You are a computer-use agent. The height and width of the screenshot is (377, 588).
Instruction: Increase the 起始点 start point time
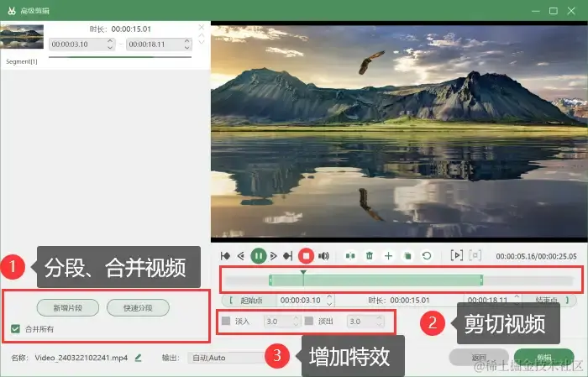pyautogui.click(x=329, y=296)
